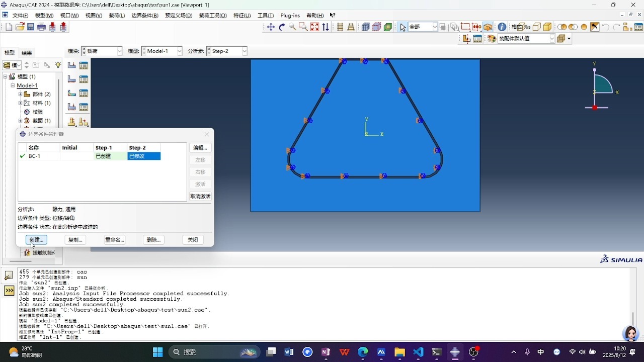The height and width of the screenshot is (362, 644).
Task: Click the color palette icon
Action: click(x=492, y=39)
